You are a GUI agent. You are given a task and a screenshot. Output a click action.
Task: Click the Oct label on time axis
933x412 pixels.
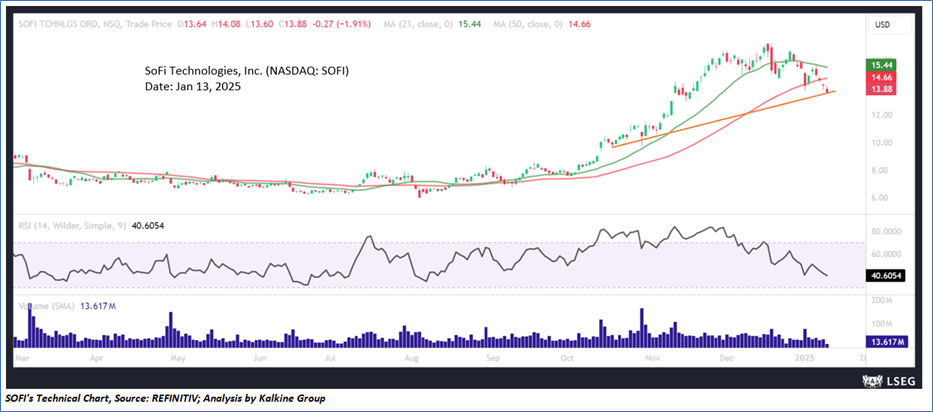pyautogui.click(x=568, y=359)
